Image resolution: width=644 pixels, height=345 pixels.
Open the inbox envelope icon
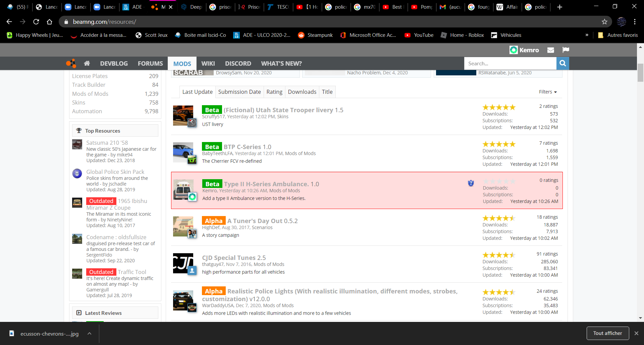551,50
